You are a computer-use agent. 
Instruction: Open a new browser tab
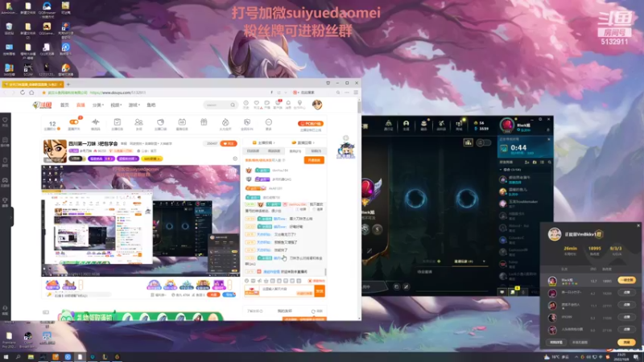pos(68,84)
